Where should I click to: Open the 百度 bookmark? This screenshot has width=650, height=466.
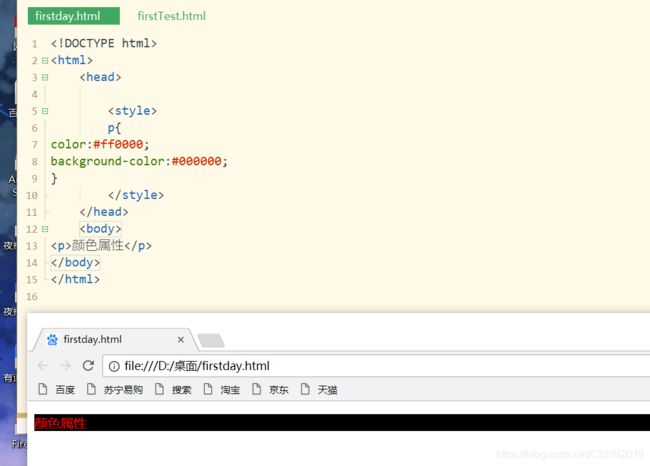click(x=56, y=390)
